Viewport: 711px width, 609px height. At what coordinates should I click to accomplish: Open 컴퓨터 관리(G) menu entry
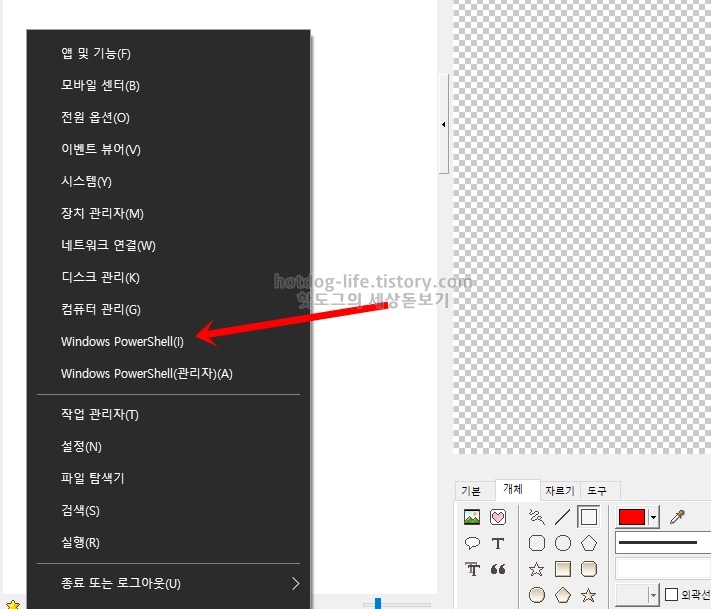169,309
